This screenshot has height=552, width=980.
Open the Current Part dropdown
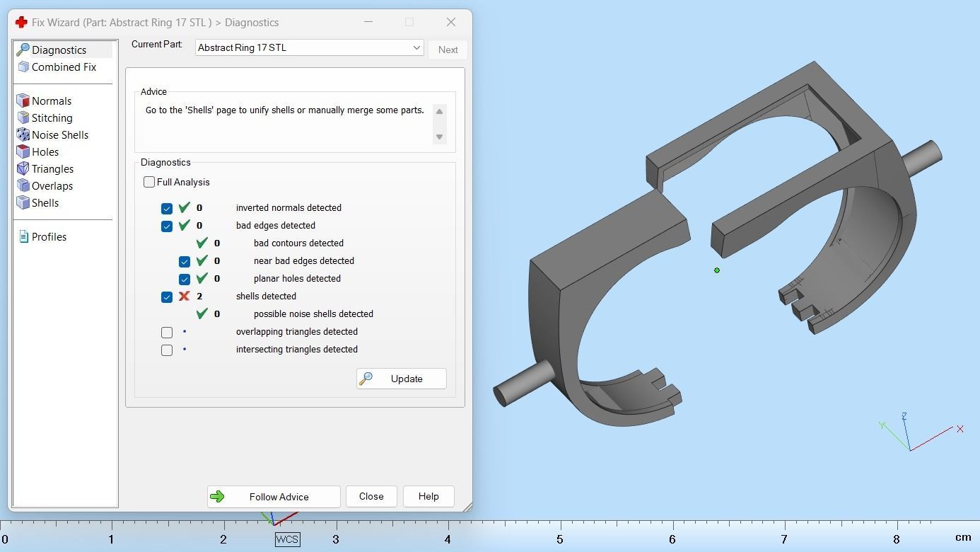point(309,47)
